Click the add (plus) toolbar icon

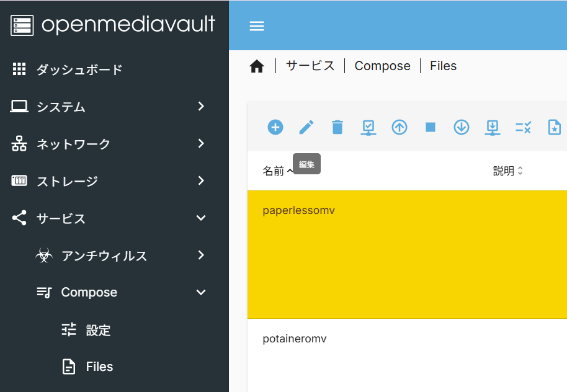pyautogui.click(x=275, y=127)
